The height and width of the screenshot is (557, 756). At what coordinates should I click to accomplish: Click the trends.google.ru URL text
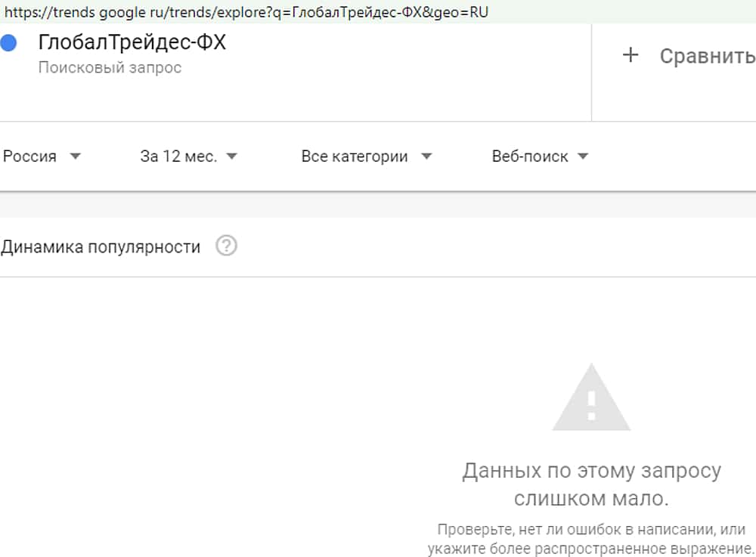[x=246, y=11]
